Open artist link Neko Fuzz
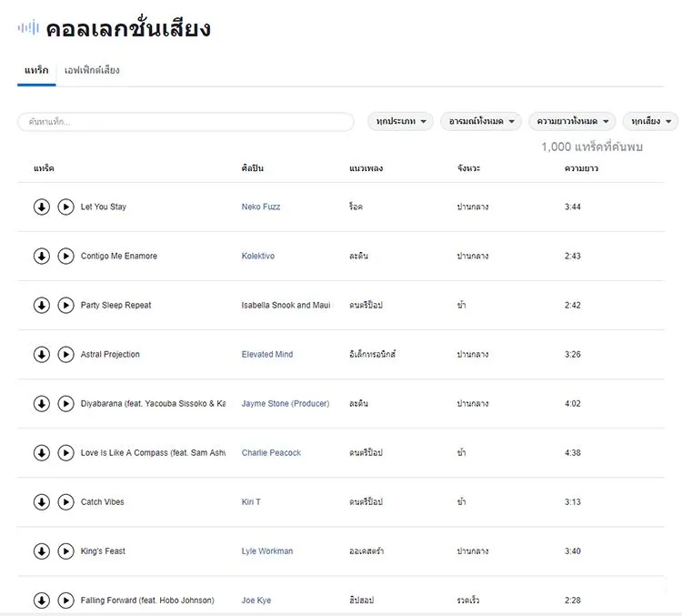The height and width of the screenshot is (616, 682). pos(261,207)
